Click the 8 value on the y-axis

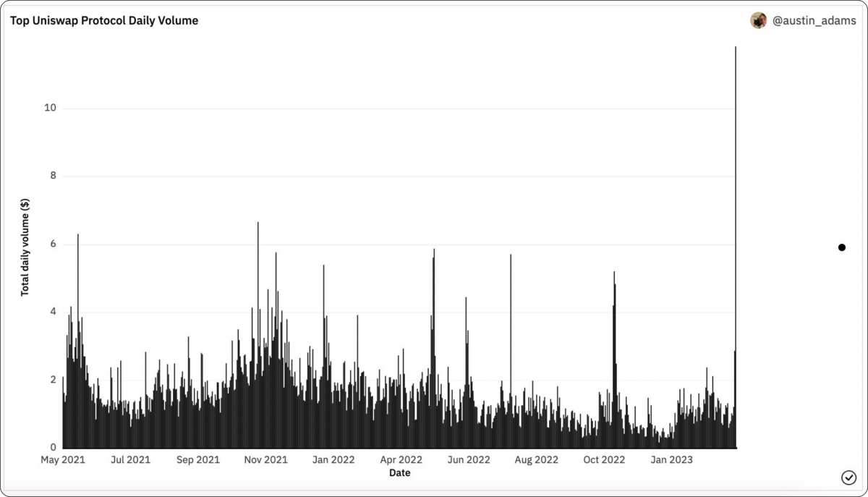[54, 177]
